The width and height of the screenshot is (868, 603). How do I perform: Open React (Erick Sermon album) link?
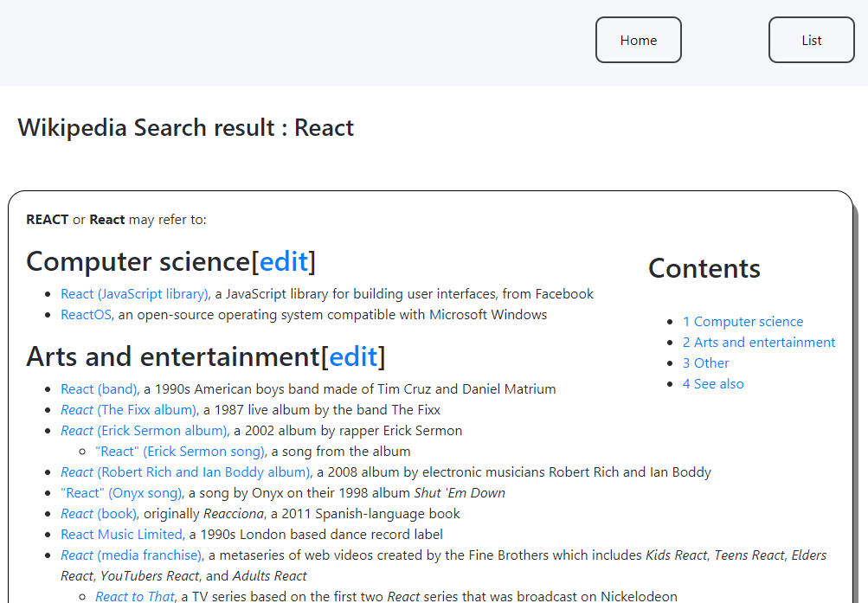[144, 430]
